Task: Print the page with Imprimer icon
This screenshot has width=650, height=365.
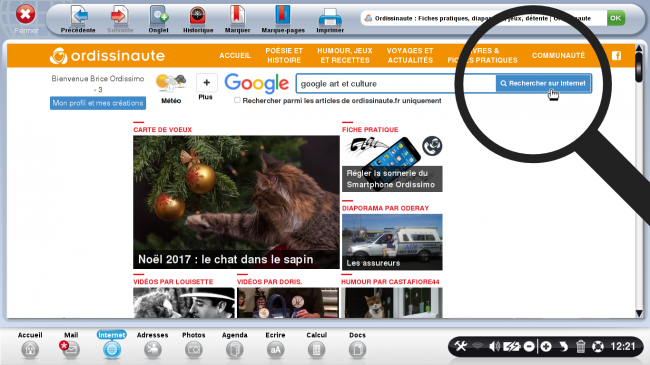Action: click(330, 17)
